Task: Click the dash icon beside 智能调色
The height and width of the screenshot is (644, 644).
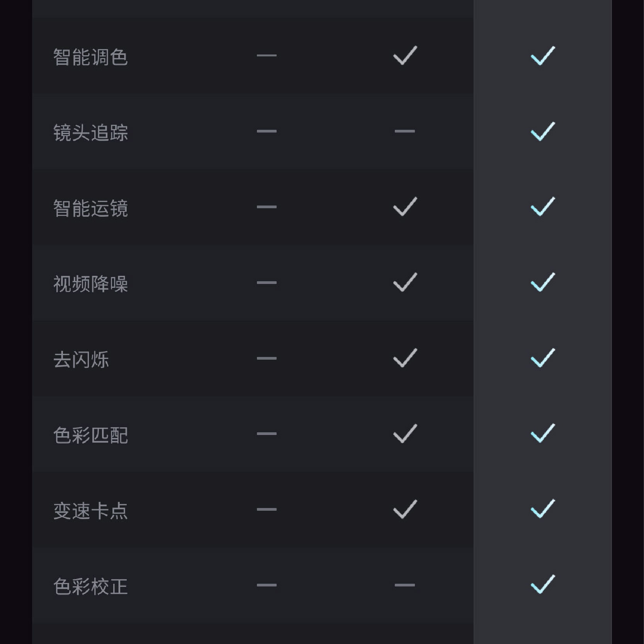Action: [x=267, y=56]
